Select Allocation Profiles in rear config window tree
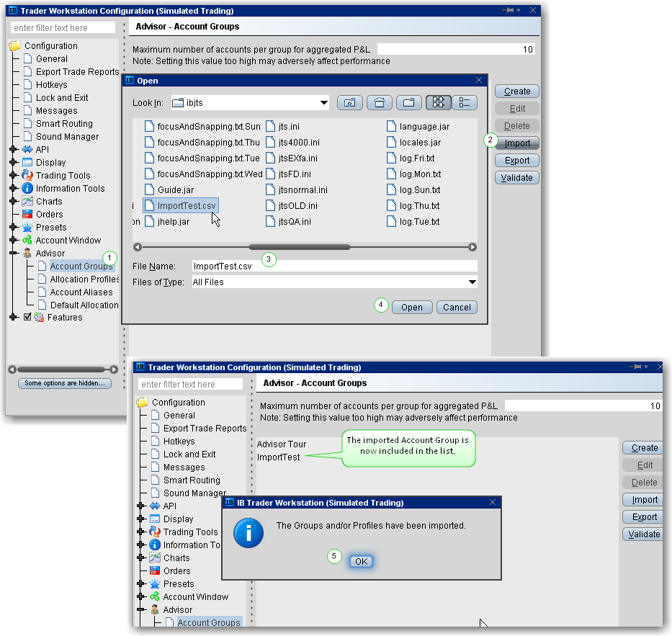Viewport: 672px width, 636px height. tap(84, 279)
